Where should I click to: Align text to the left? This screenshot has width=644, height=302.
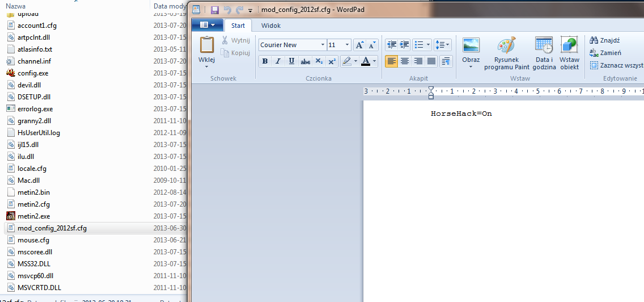(392, 61)
